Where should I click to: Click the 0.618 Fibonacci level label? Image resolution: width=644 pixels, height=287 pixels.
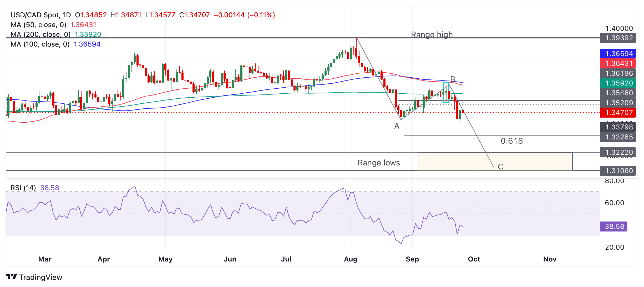(512, 141)
